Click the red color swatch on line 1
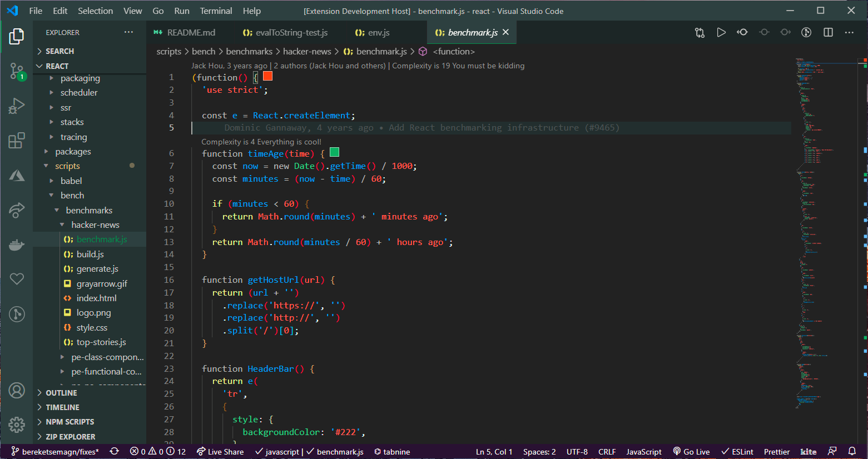The width and height of the screenshot is (868, 459). coord(267,76)
